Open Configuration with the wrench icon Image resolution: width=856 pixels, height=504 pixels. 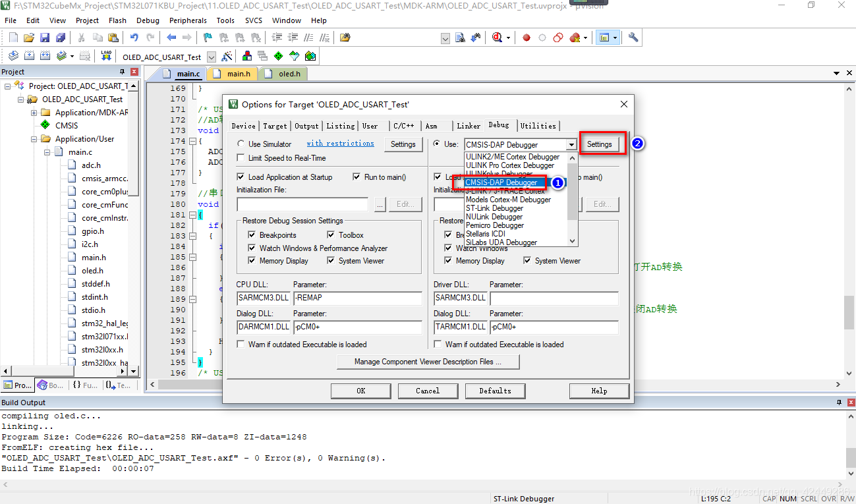coord(633,38)
